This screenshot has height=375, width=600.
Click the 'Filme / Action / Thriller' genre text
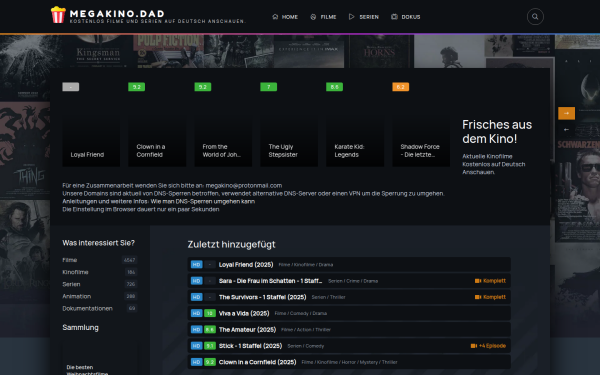click(306, 329)
